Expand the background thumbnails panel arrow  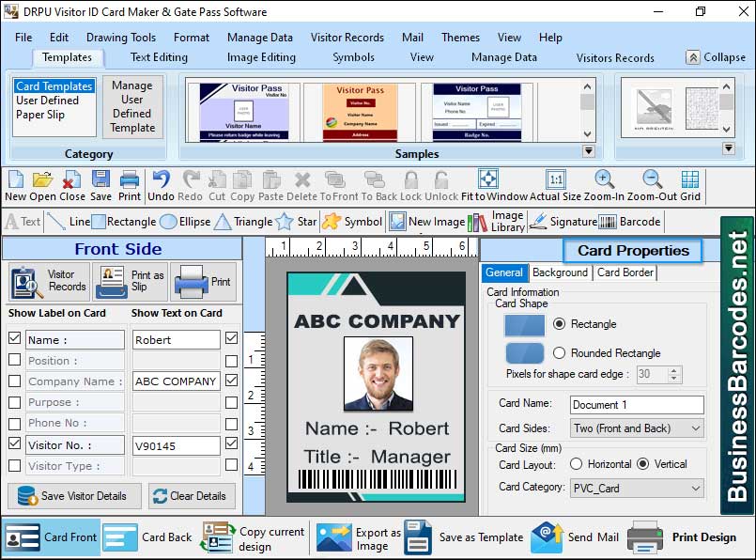click(x=729, y=148)
